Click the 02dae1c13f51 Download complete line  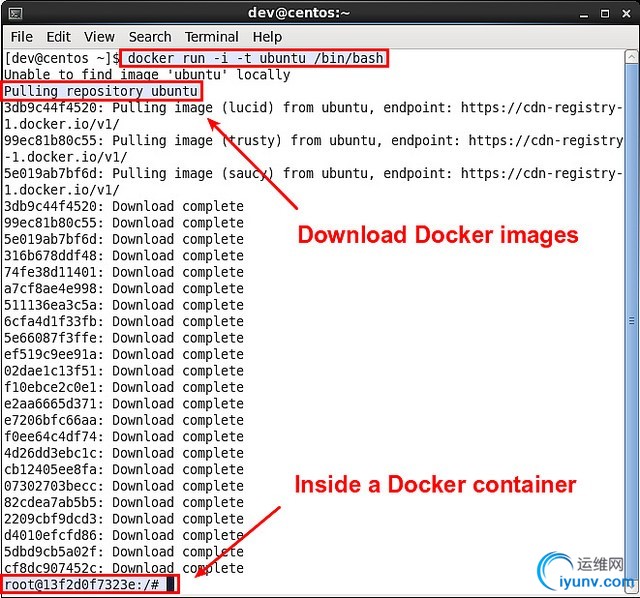tap(124, 371)
